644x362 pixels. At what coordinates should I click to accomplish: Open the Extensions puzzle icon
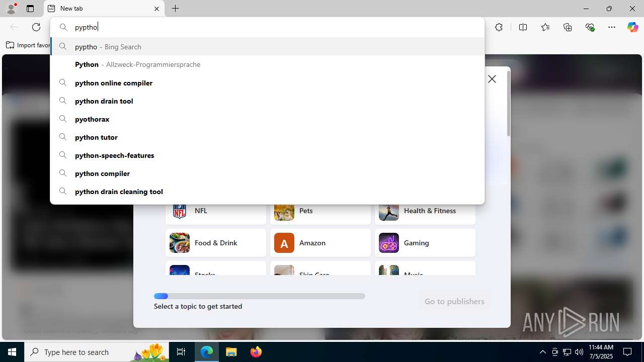pos(499,27)
